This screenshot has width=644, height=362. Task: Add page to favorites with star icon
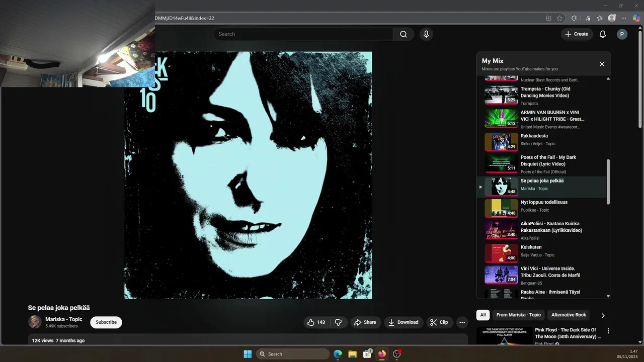559,18
